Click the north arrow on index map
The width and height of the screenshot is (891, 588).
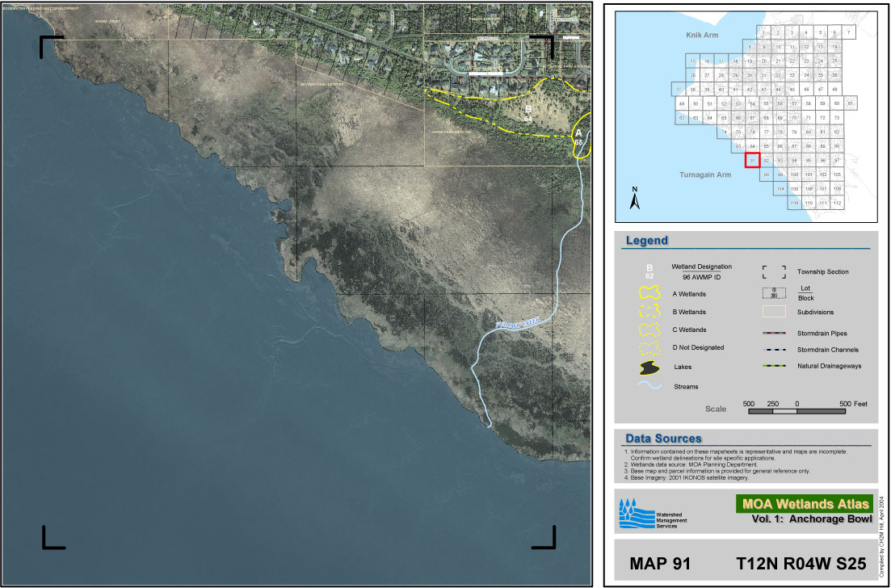coord(636,199)
